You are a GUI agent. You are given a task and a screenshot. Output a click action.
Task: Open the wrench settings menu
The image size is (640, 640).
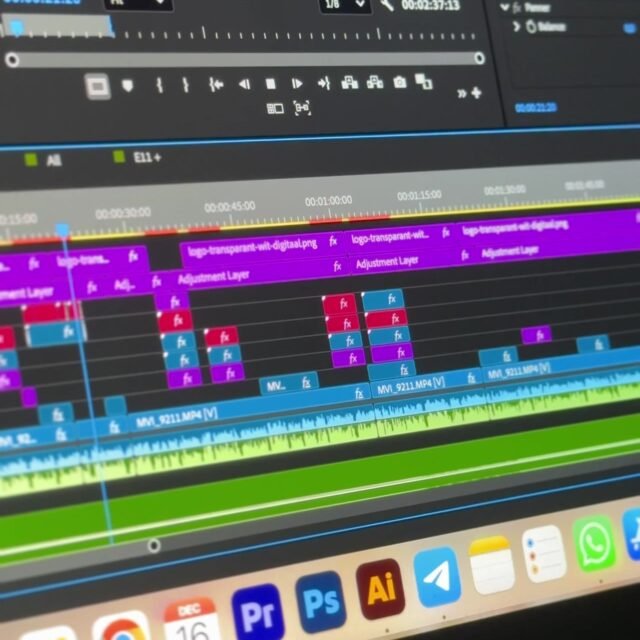[x=387, y=5]
